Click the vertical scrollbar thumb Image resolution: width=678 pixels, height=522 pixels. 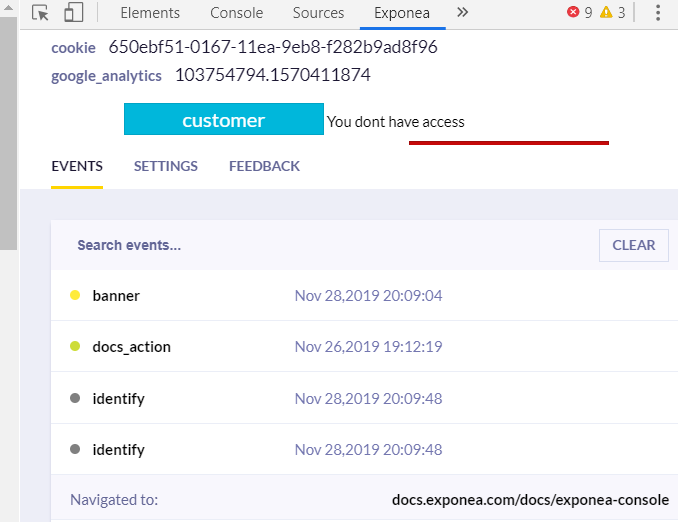pos(8,133)
